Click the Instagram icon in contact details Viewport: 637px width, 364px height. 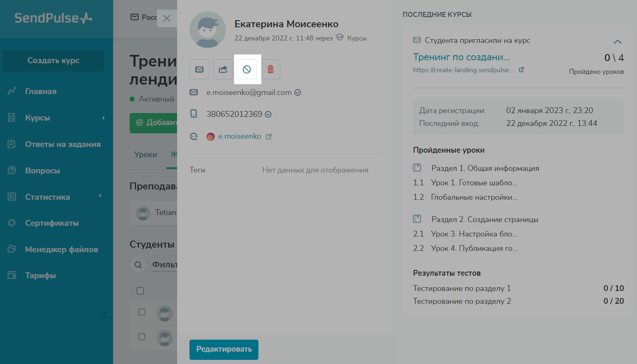coord(211,137)
